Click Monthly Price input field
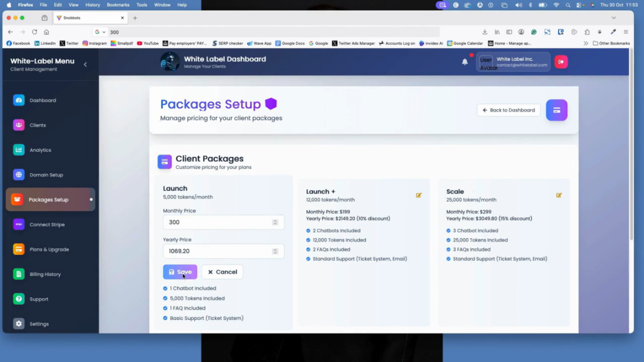 (x=223, y=222)
